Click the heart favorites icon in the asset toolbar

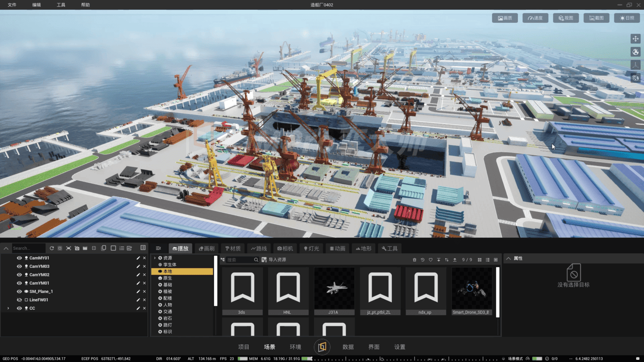tap(431, 260)
